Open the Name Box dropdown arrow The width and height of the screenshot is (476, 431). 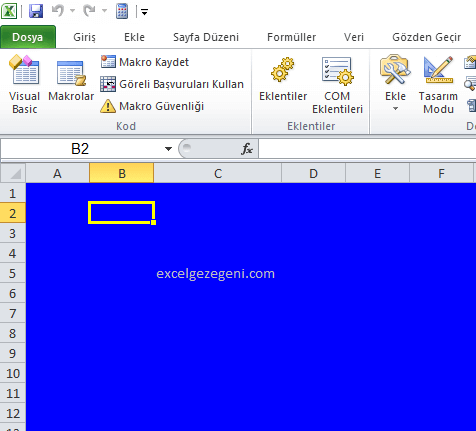click(168, 149)
